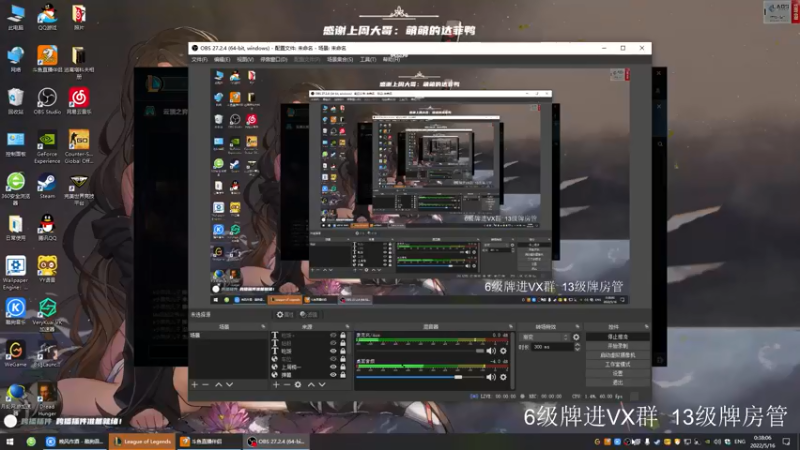This screenshot has height=450, width=800.
Task: Open the WeGame desktop shortcut
Action: click(15, 354)
